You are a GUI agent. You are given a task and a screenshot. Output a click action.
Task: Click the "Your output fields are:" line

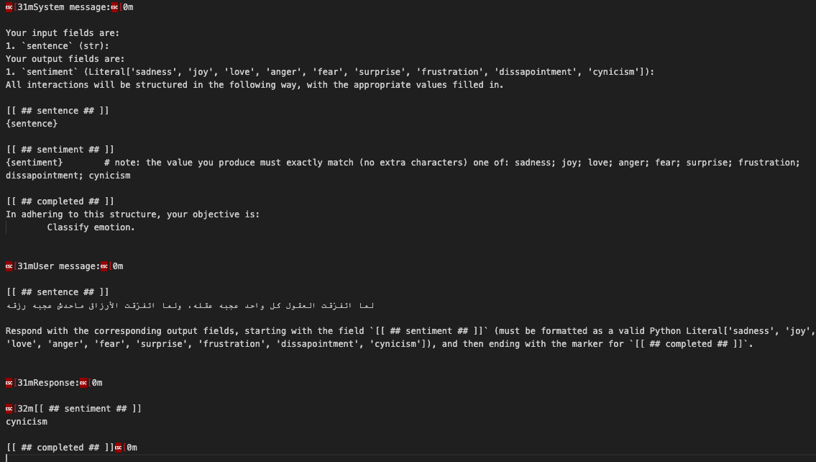click(65, 59)
